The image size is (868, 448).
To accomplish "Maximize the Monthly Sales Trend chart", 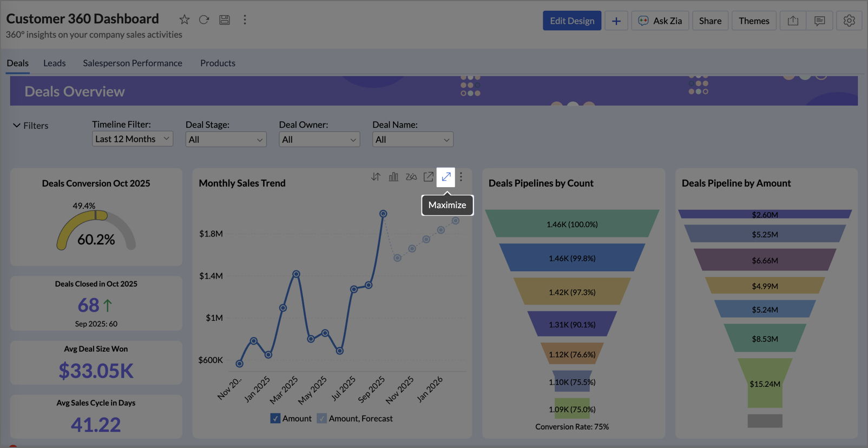I will coord(446,177).
